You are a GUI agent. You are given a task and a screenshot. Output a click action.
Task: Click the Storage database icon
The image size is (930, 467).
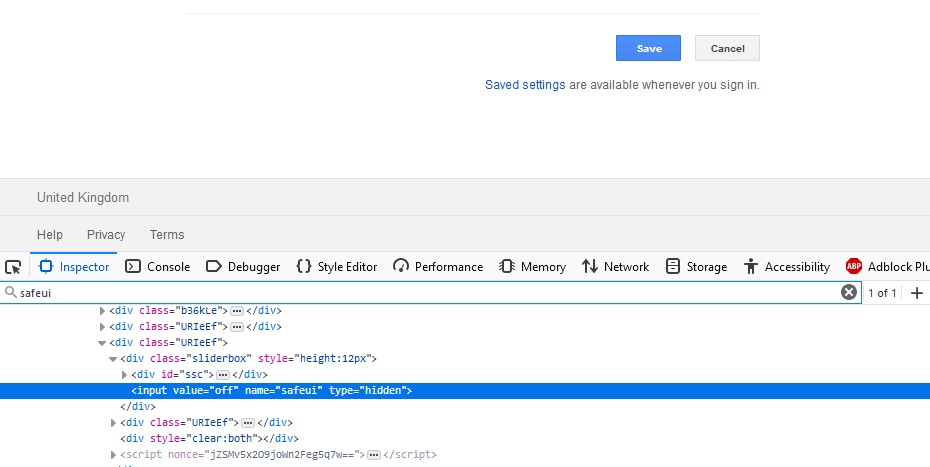[x=673, y=266]
